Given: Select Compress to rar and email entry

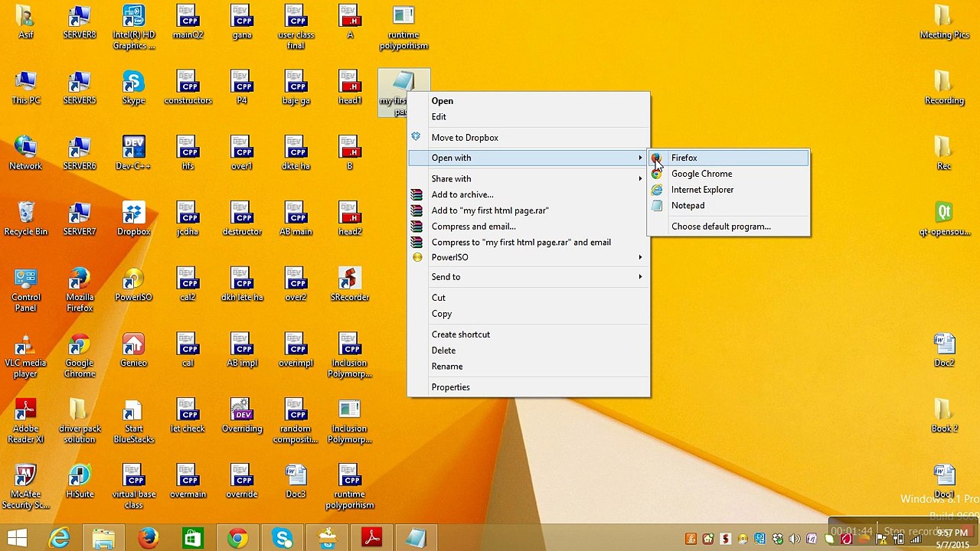Looking at the screenshot, I should tap(528, 243).
